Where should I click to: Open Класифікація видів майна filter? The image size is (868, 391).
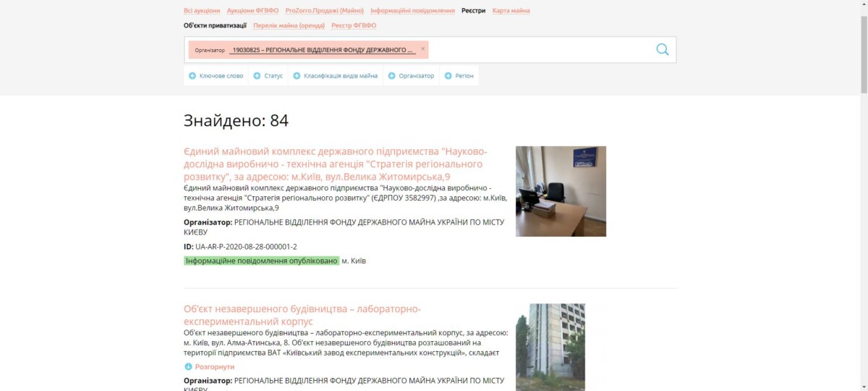click(335, 76)
